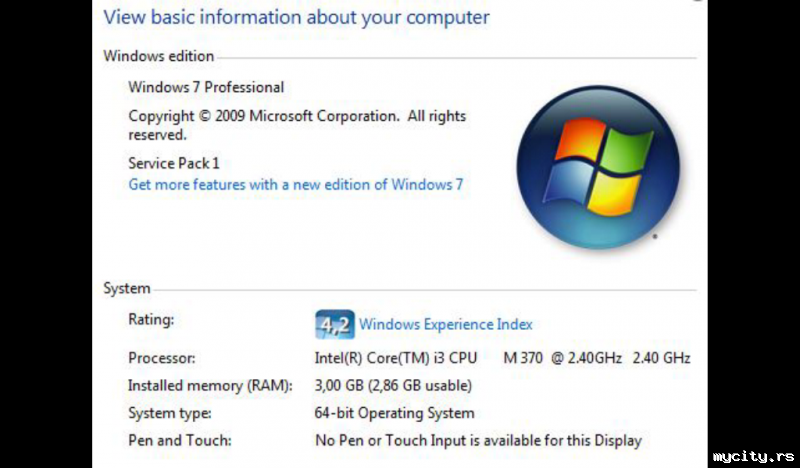The width and height of the screenshot is (800, 468).
Task: Click the Microsoft copyright 2009 notice
Action: tap(297, 125)
